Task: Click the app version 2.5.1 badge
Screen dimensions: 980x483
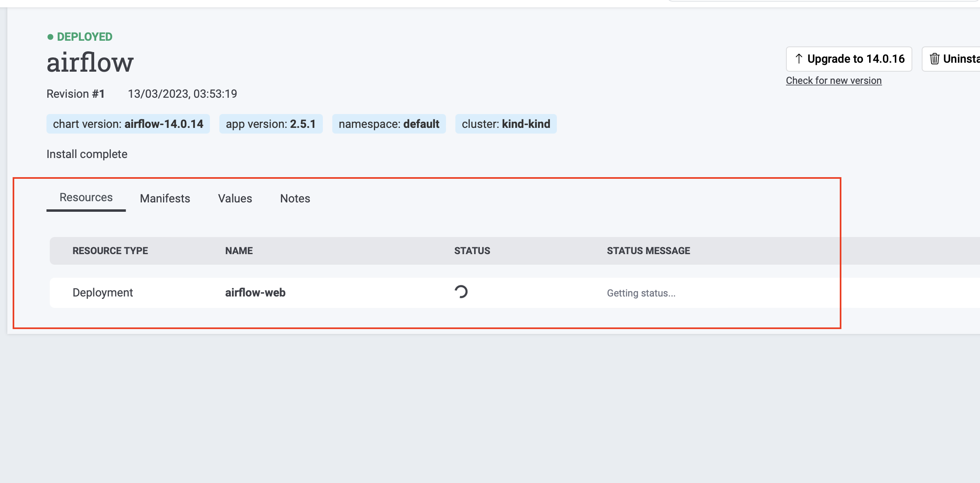Action: 271,124
